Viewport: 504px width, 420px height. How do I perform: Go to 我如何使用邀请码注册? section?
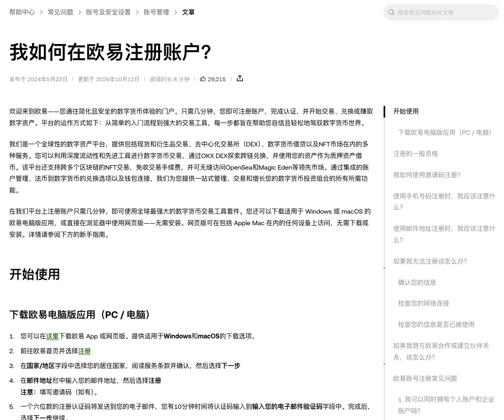[427, 175]
